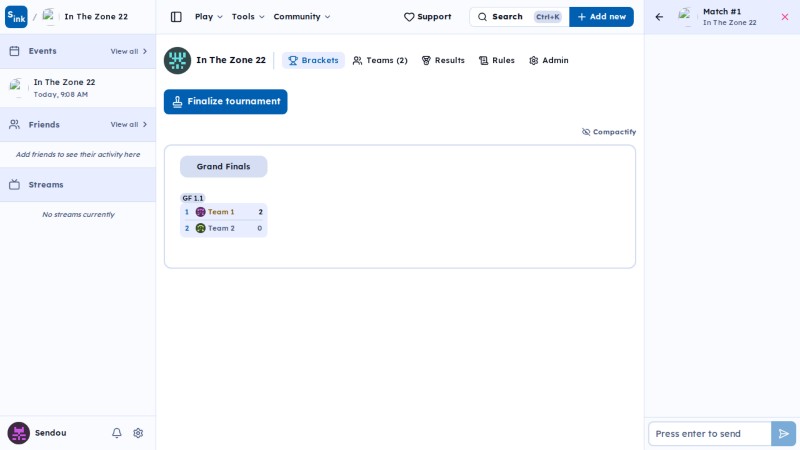Image resolution: width=800 pixels, height=450 pixels.
Task: Switch to the Rules tab
Action: coord(496,60)
